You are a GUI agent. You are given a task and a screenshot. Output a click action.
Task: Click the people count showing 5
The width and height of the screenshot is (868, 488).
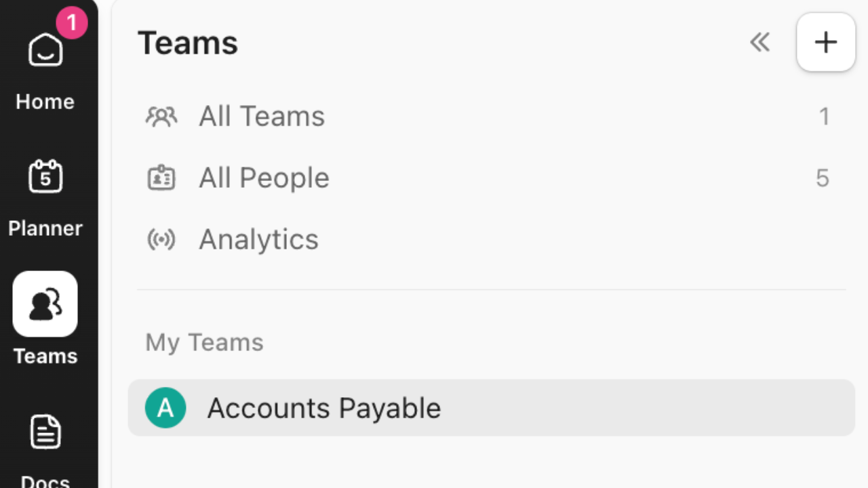[x=823, y=178]
